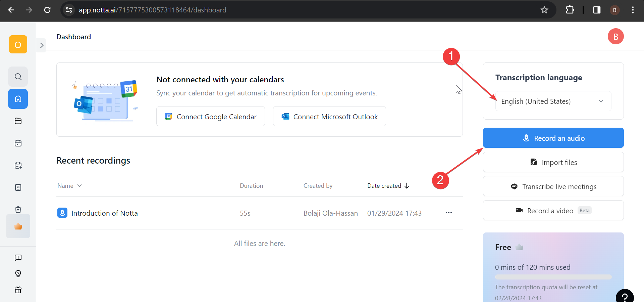Viewport: 644px width, 302px height.
Task: Open the calendar sidebar icon
Action: 18,143
